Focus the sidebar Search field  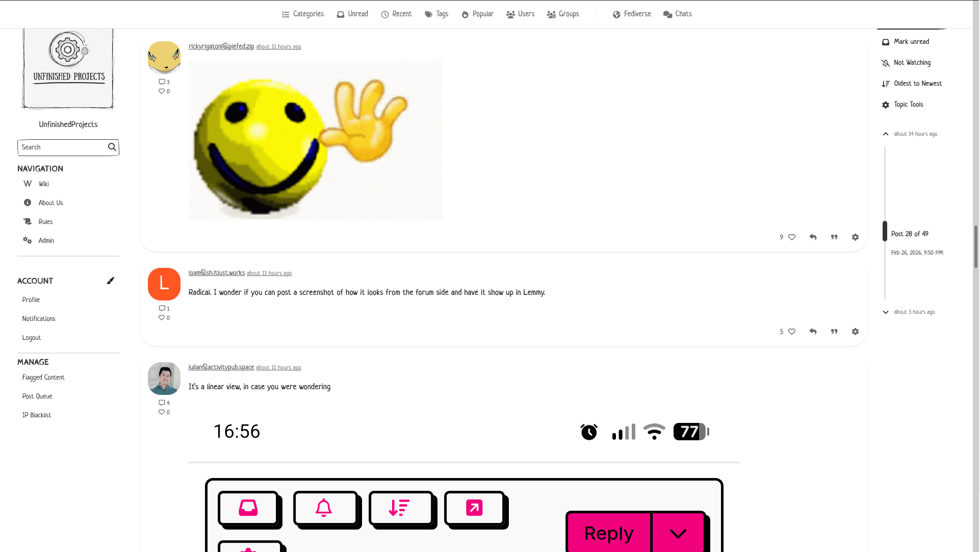click(x=62, y=147)
